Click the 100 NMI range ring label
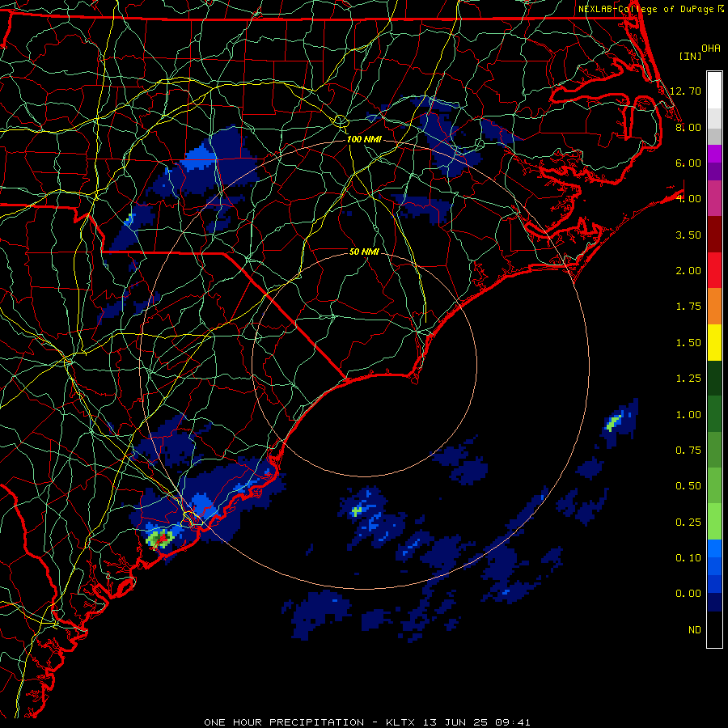Image resolution: width=728 pixels, height=728 pixels. [x=364, y=139]
